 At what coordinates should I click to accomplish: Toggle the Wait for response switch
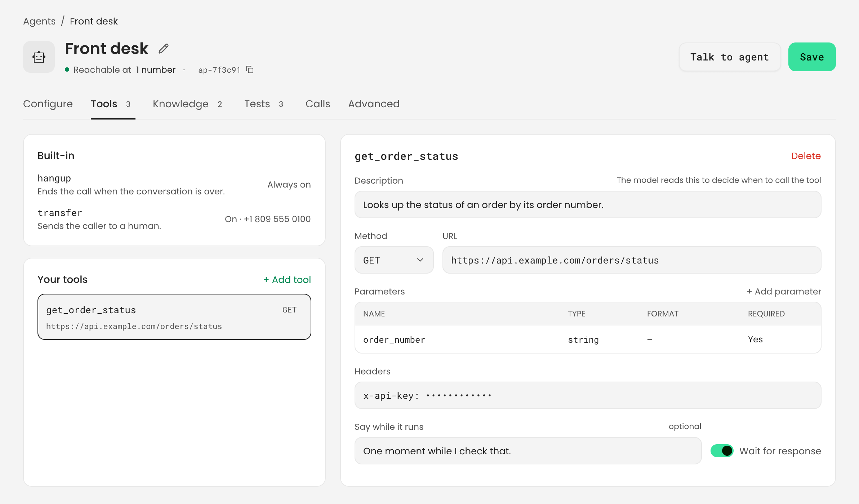pos(722,451)
